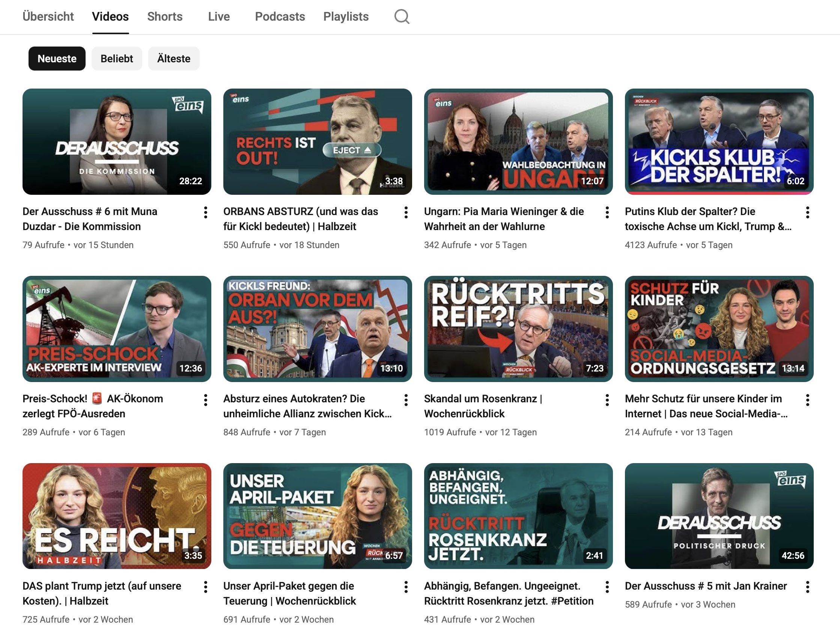Click the 6:02 duration badge
Screen dimensions: 840x632
[x=795, y=181]
